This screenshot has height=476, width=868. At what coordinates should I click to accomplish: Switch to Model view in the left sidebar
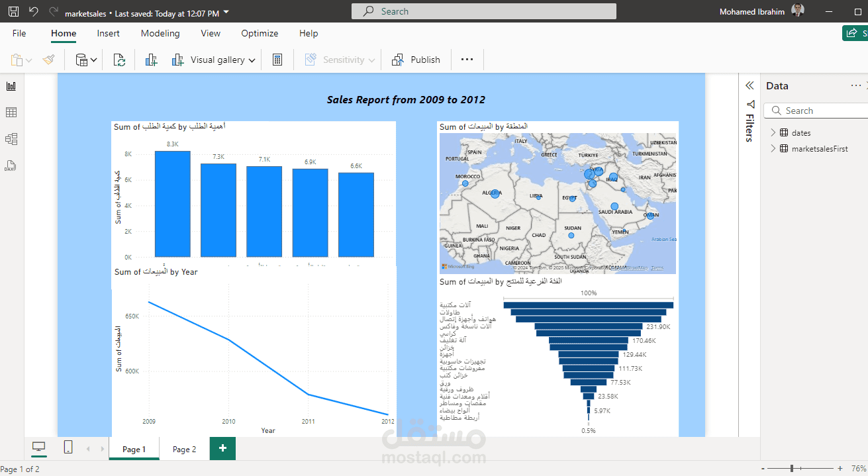(11, 139)
